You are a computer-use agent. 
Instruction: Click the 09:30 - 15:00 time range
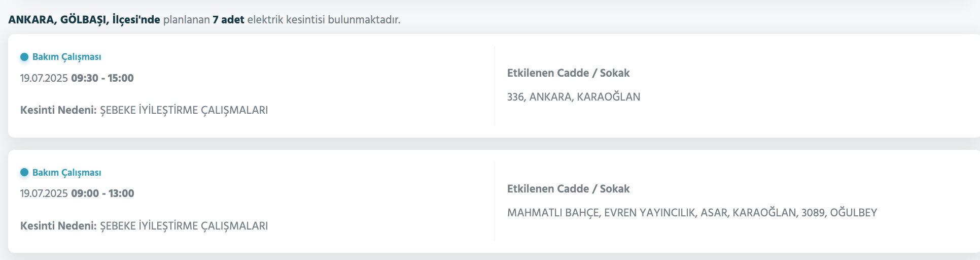(x=102, y=78)
